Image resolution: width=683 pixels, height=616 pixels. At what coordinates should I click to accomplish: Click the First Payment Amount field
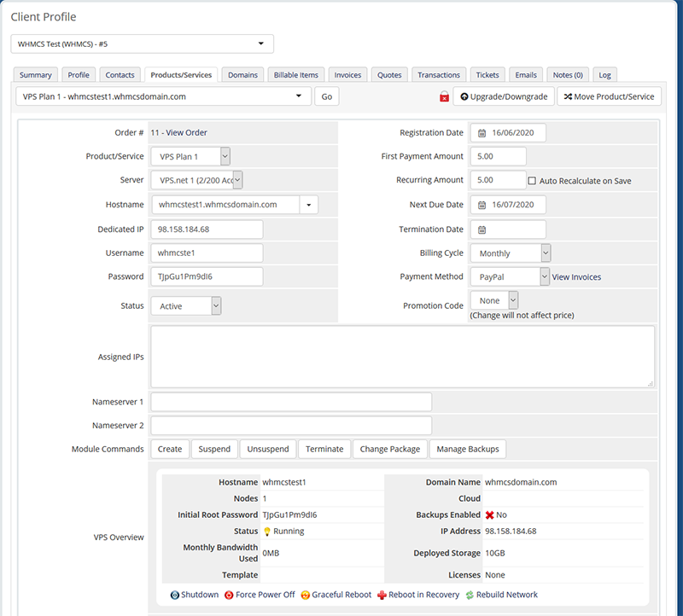pos(498,156)
